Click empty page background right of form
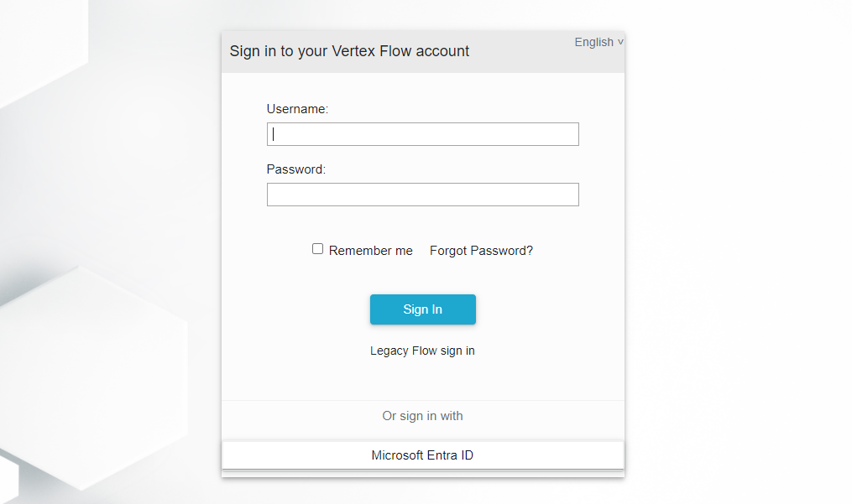The image size is (852, 504). pos(739,252)
